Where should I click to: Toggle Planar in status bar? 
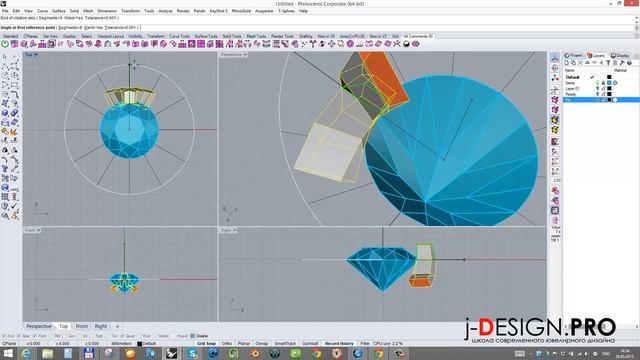[x=244, y=344]
